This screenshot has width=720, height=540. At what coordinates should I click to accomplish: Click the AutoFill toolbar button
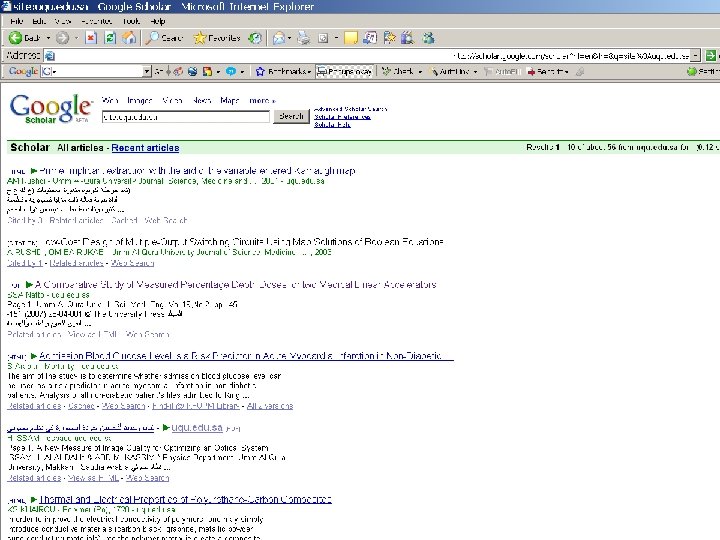click(501, 71)
